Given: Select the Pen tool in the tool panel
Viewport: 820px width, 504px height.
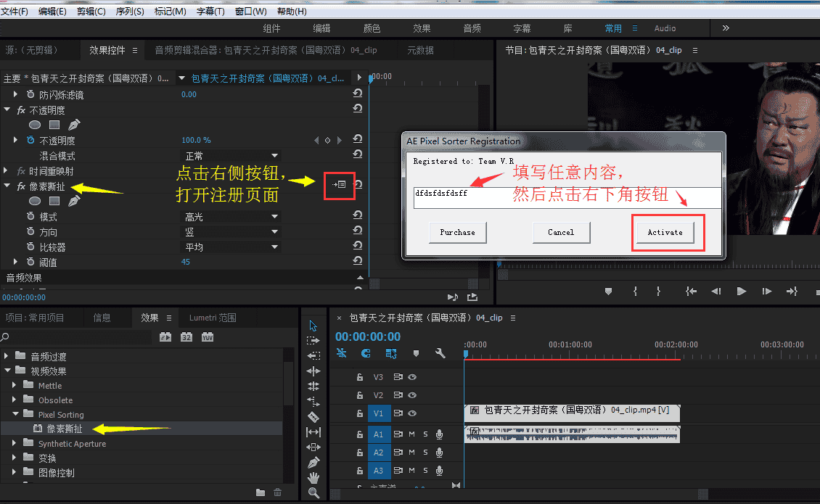Looking at the screenshot, I should [x=313, y=462].
